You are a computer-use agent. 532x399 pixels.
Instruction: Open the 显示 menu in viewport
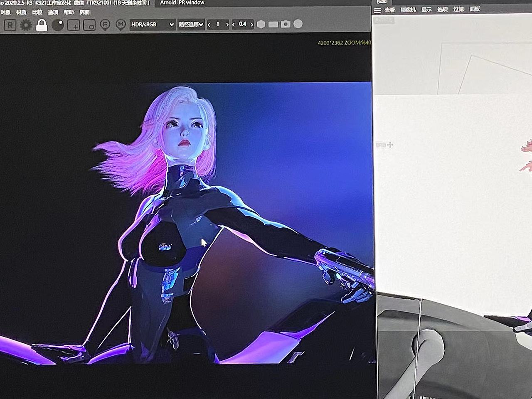[426, 9]
